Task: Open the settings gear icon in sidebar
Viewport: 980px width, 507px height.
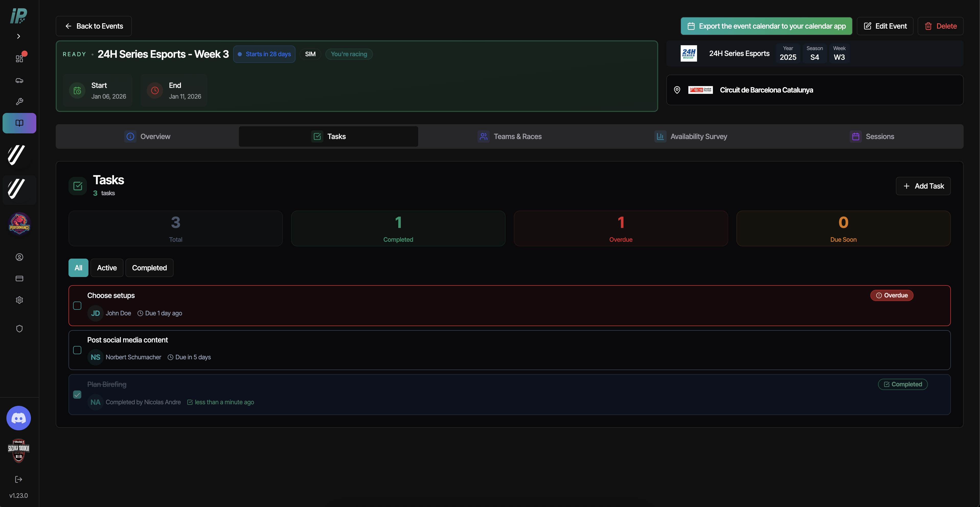Action: 19,300
